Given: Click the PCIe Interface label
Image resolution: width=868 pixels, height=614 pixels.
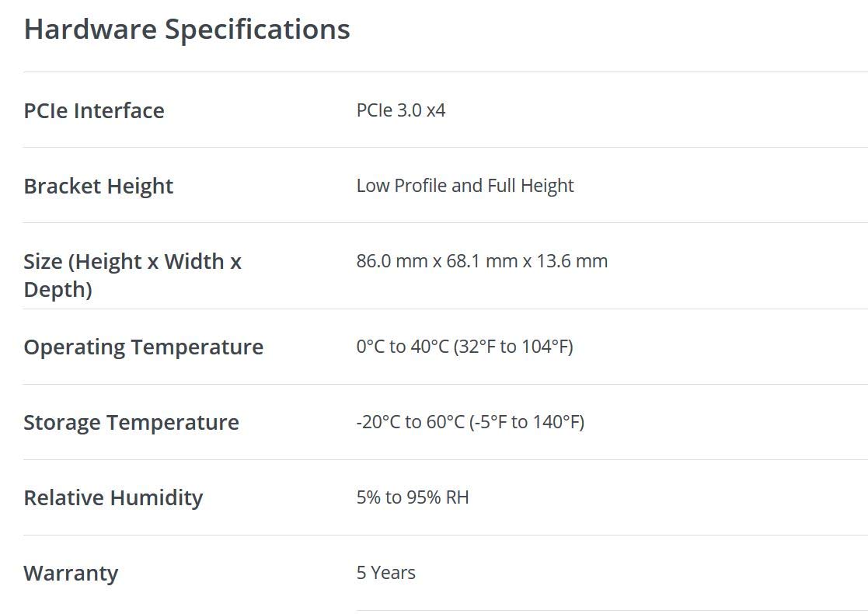Looking at the screenshot, I should (94, 110).
